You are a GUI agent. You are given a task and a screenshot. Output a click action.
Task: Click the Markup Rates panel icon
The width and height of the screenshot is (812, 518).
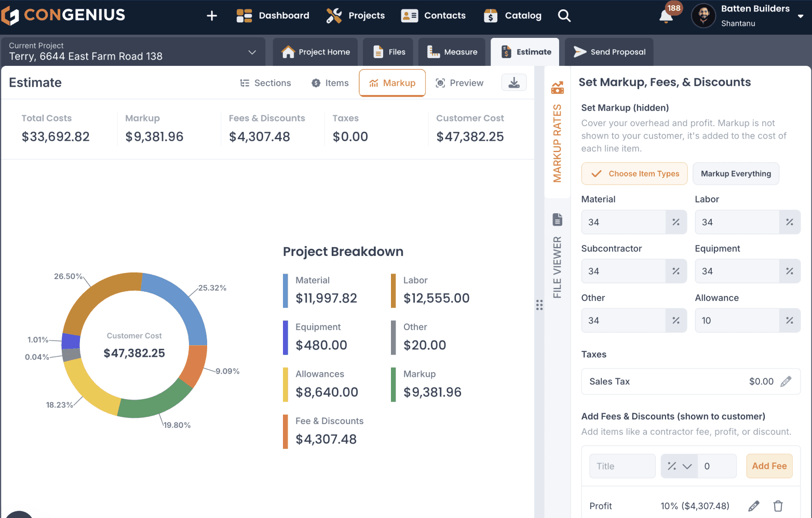(558, 88)
